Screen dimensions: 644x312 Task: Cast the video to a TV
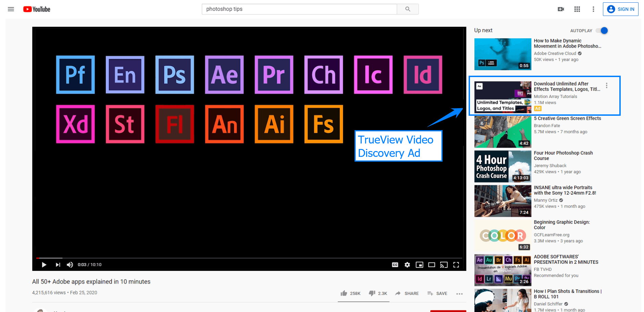[444, 265]
